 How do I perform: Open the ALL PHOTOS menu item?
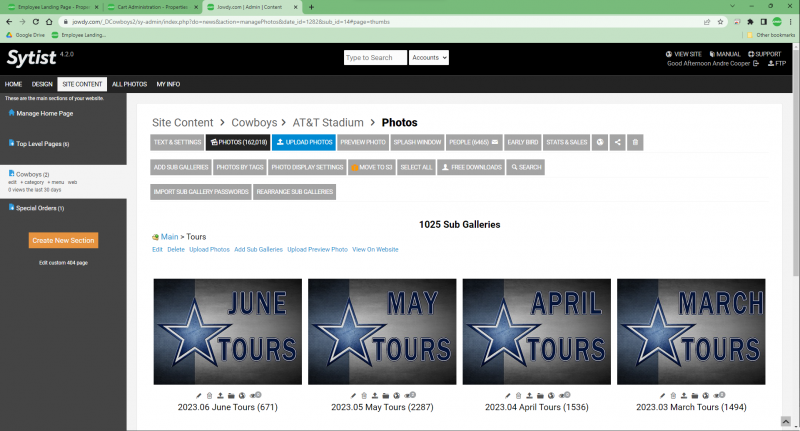[x=130, y=84]
